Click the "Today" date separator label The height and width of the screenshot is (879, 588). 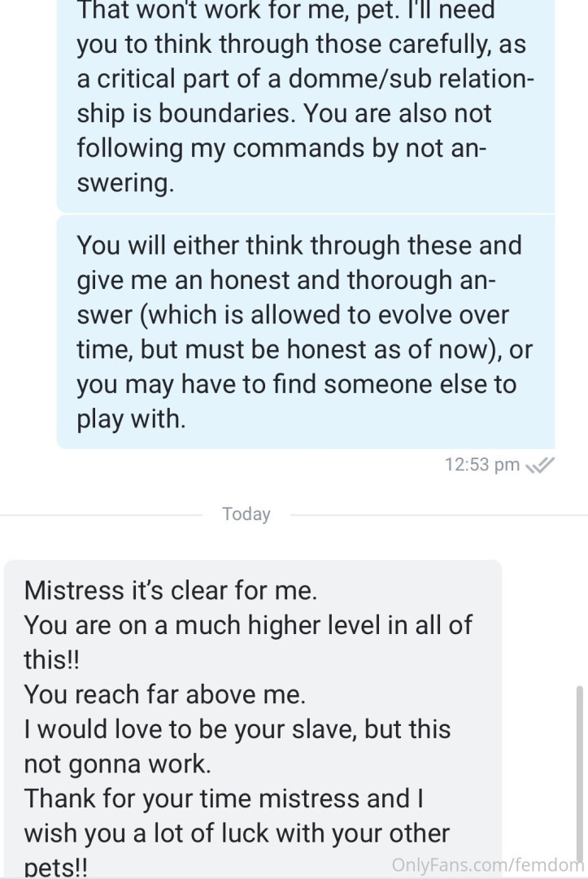click(246, 514)
